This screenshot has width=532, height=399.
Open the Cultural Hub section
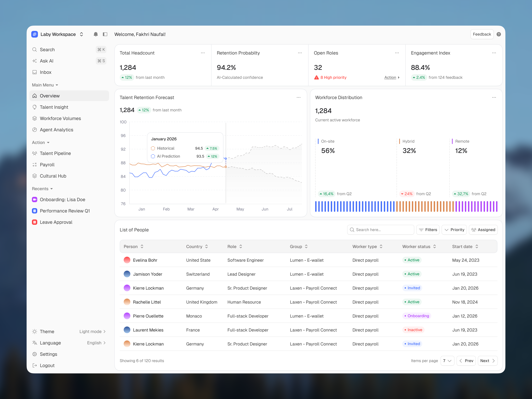[x=53, y=176]
